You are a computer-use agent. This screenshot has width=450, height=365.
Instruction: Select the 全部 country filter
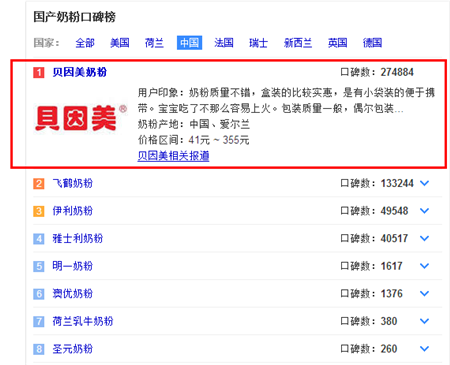(x=85, y=43)
